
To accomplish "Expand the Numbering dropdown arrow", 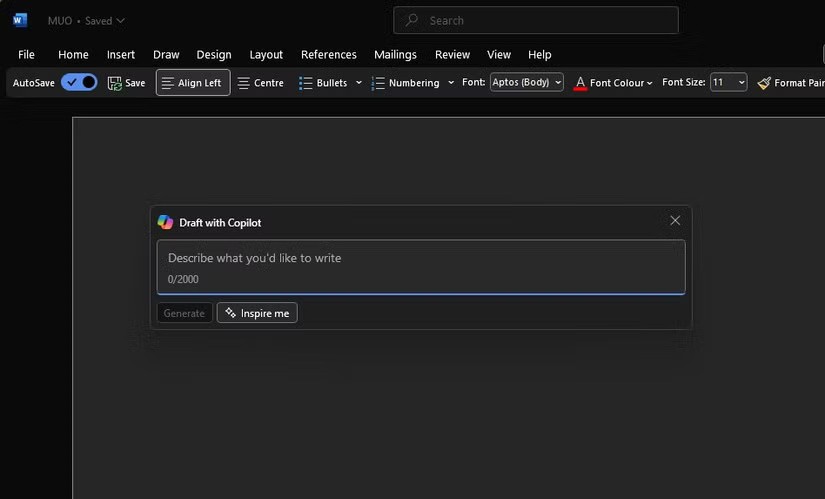I will tap(451, 83).
